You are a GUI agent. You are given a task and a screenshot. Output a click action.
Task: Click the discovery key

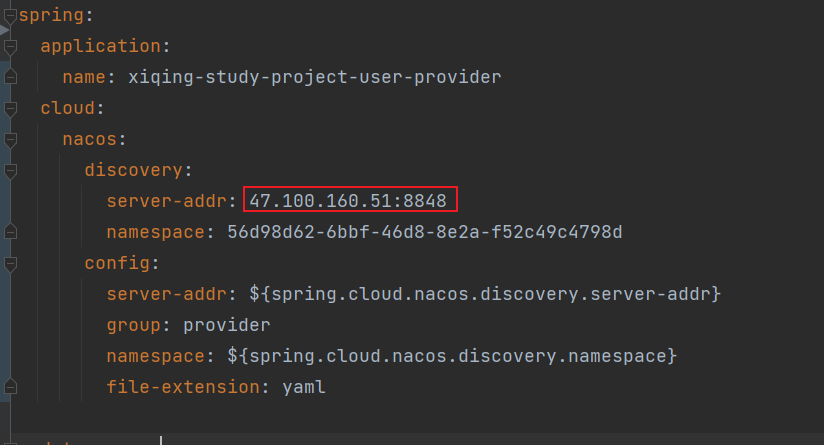pyautogui.click(x=134, y=170)
